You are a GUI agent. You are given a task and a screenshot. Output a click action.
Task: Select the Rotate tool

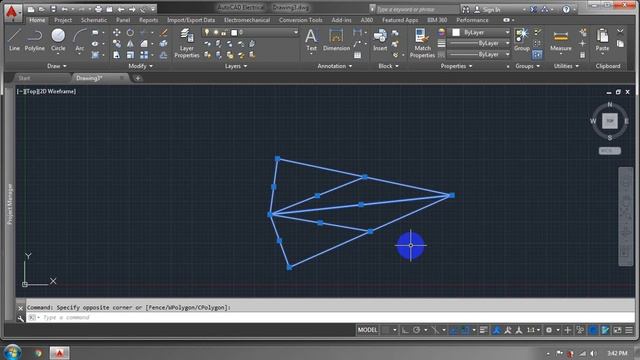tap(130, 33)
